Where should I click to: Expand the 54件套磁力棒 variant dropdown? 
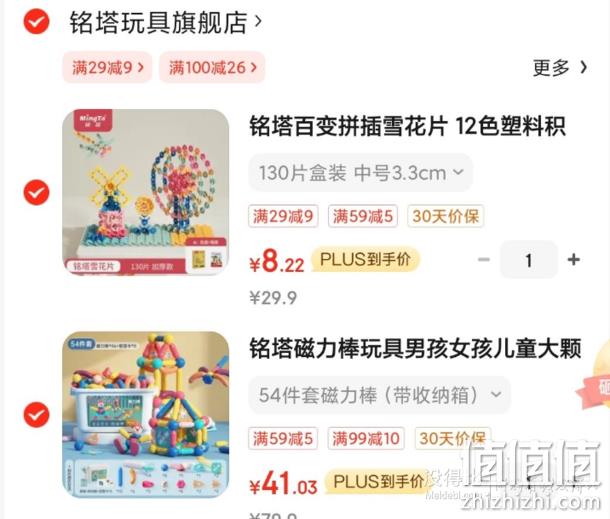(379, 395)
